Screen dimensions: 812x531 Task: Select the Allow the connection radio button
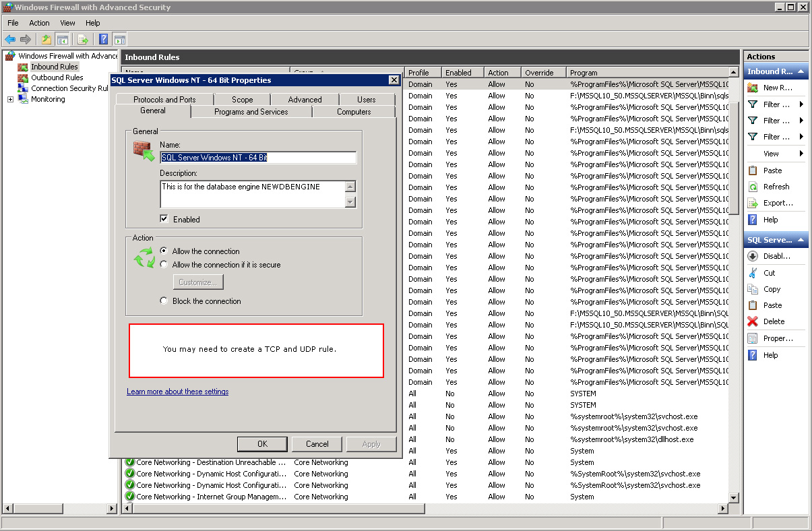[164, 251]
